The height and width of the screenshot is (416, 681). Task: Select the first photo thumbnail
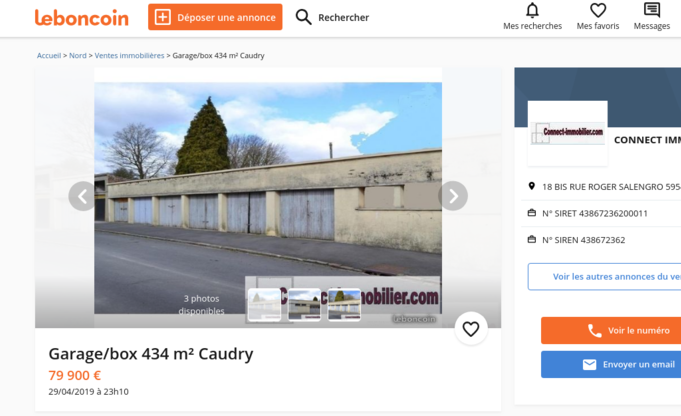(x=264, y=305)
